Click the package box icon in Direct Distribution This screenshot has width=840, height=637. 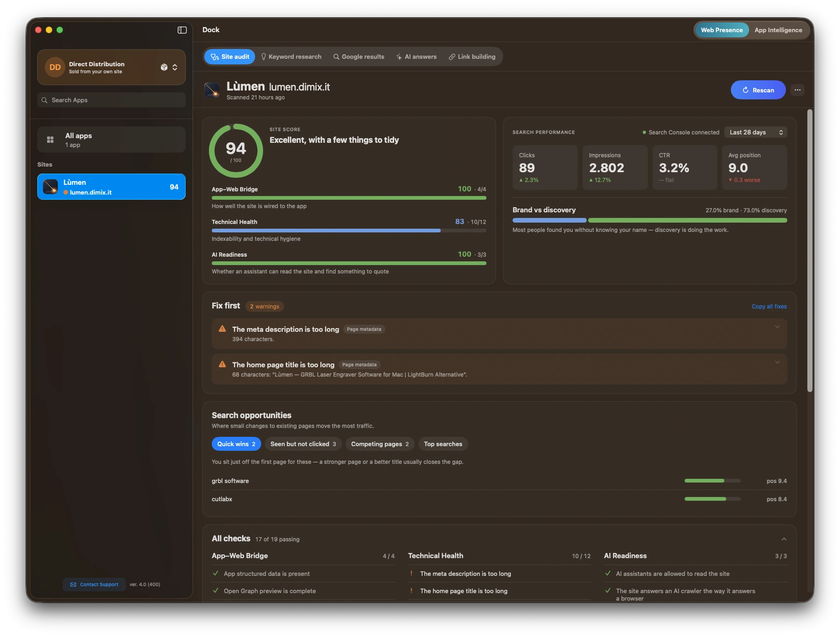(x=164, y=67)
